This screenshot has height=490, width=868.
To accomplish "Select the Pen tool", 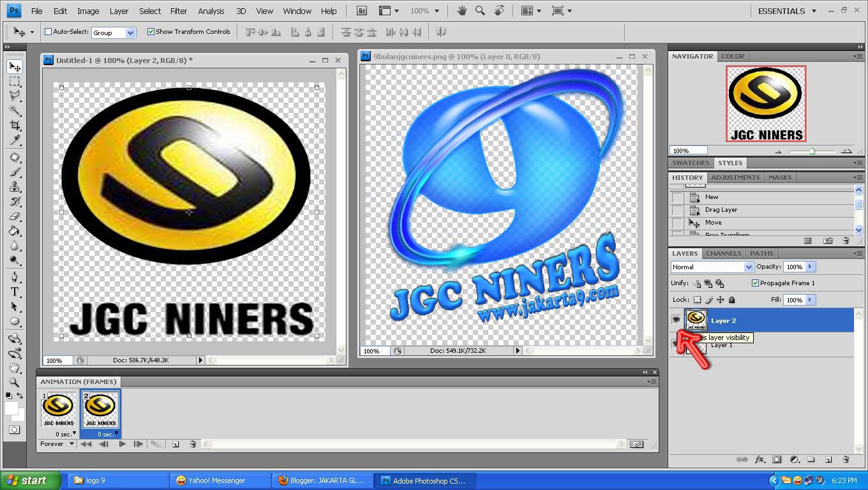I will 15,277.
